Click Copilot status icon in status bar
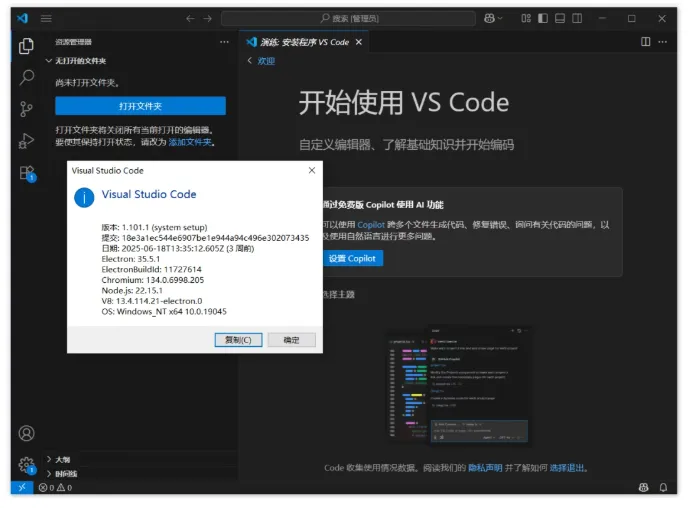The height and width of the screenshot is (508, 689). coord(643,487)
